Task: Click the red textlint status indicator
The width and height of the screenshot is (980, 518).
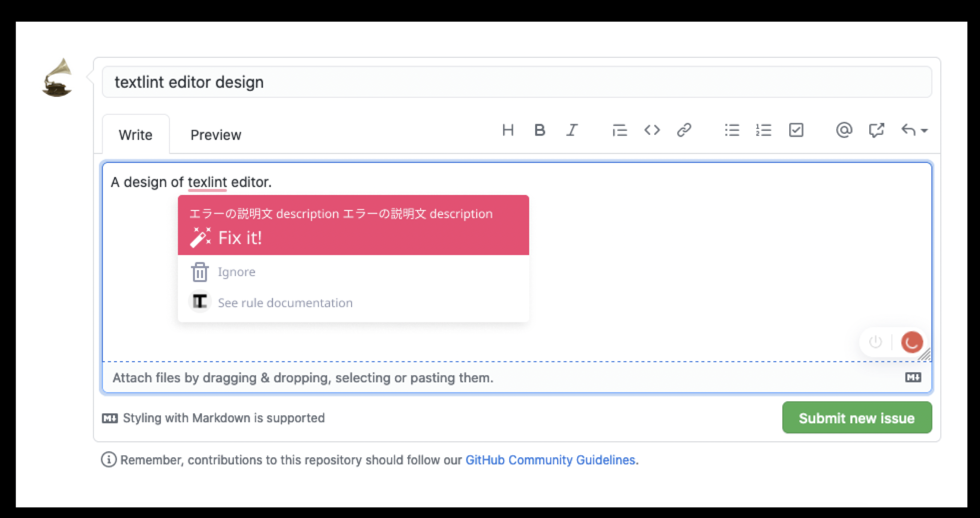Action: [911, 342]
